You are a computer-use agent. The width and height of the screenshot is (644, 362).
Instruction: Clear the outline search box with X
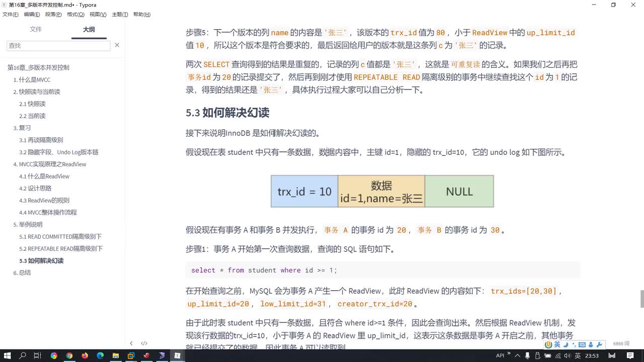pyautogui.click(x=117, y=45)
